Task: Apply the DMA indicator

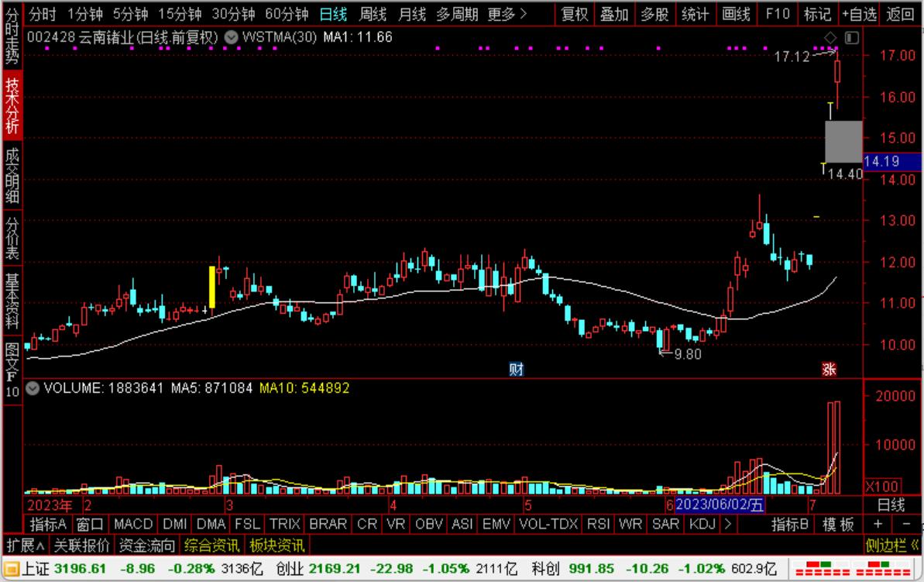Action: (x=211, y=524)
